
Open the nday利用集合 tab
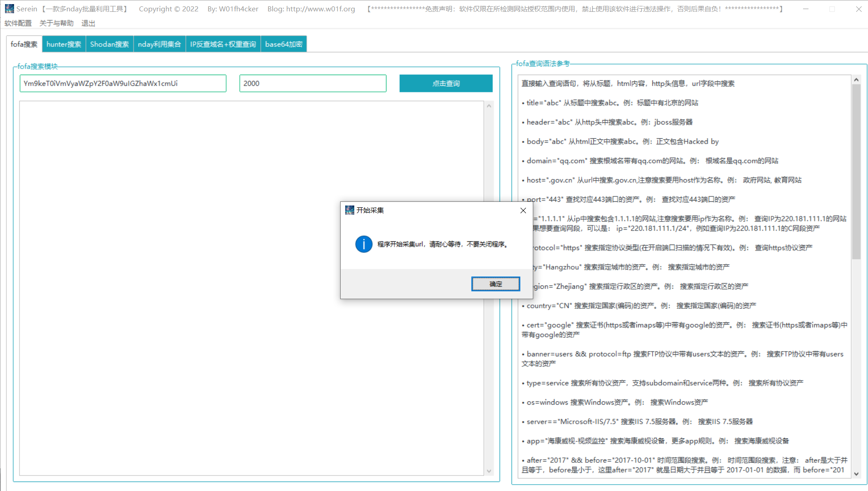159,44
